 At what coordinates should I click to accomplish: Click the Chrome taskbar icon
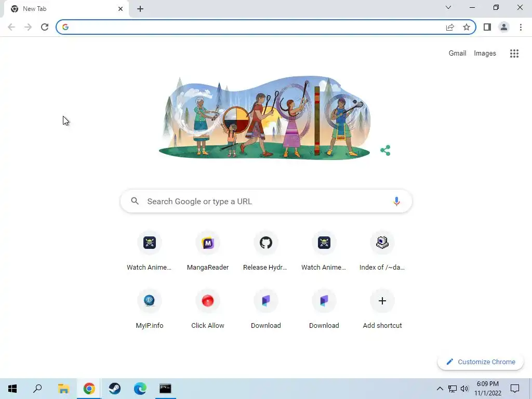click(89, 389)
